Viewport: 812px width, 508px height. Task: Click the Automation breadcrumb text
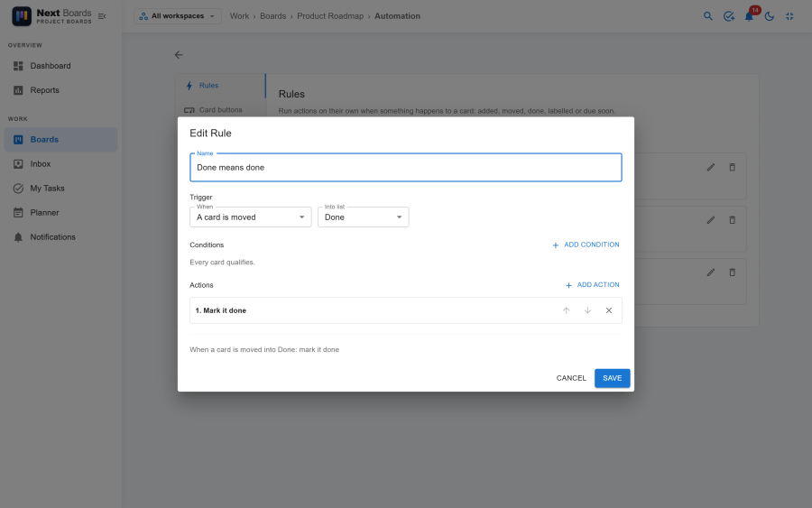point(397,16)
